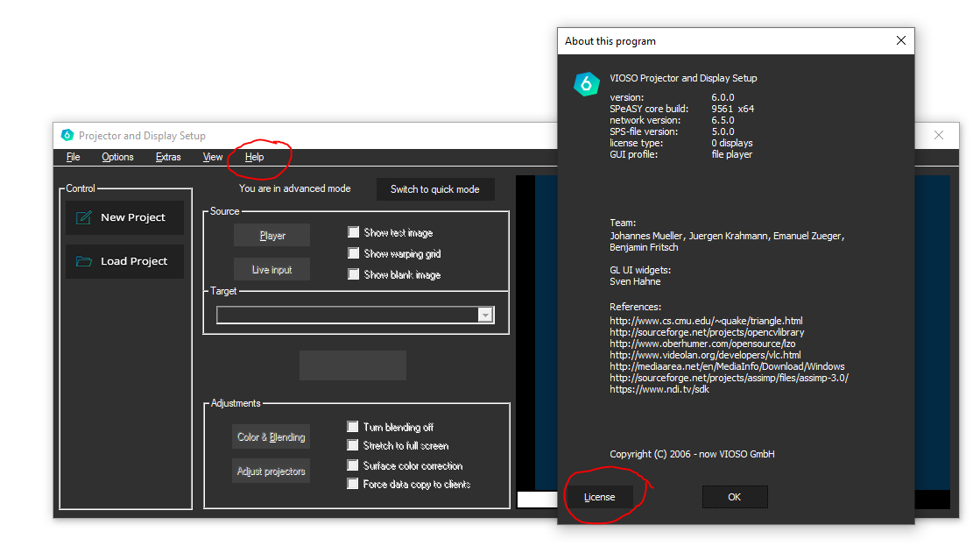The height and width of the screenshot is (553, 980).
Task: Check Surface color correction
Action: click(354, 465)
